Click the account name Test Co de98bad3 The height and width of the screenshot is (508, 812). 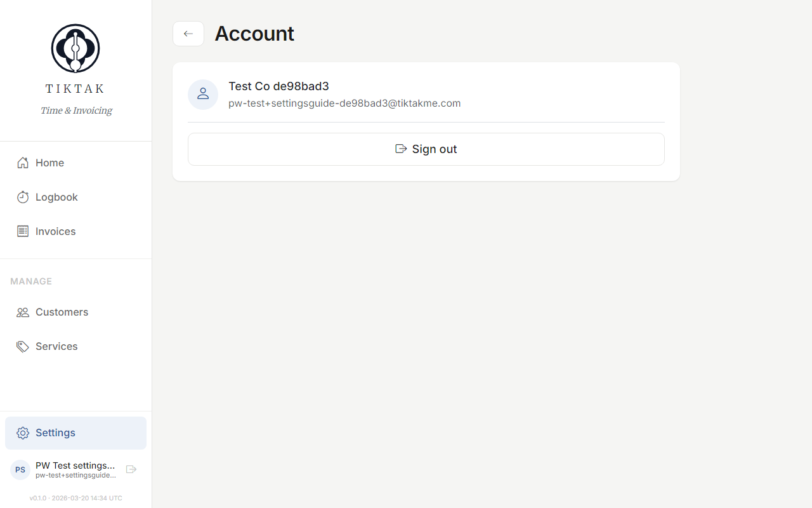(x=278, y=86)
